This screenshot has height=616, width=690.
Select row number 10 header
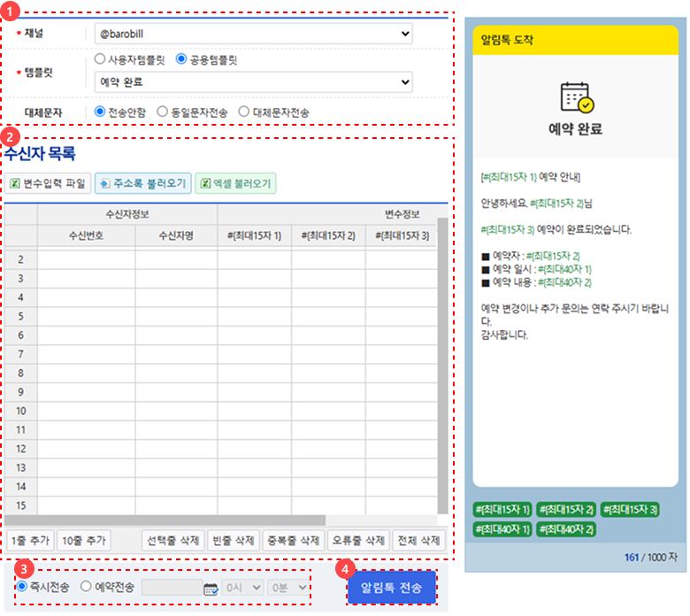pyautogui.click(x=20, y=412)
